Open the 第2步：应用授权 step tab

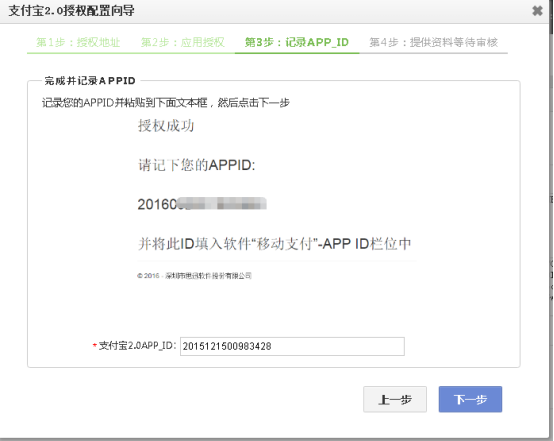[183, 42]
